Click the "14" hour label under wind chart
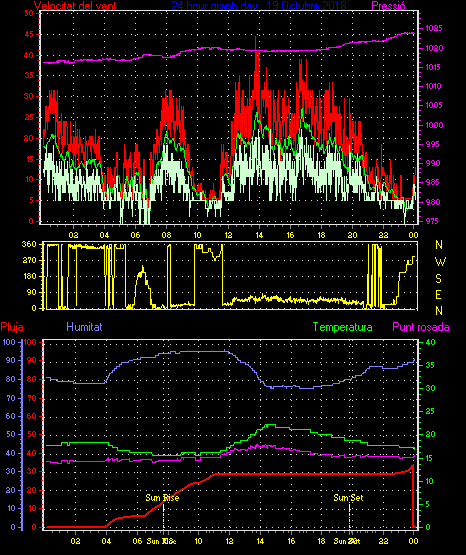 [259, 235]
